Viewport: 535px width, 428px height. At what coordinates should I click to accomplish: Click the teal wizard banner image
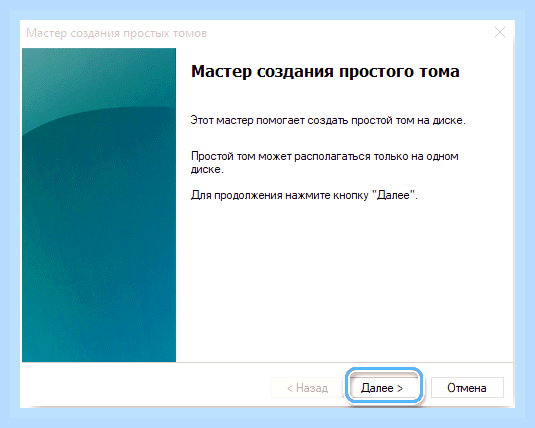[x=99, y=205]
